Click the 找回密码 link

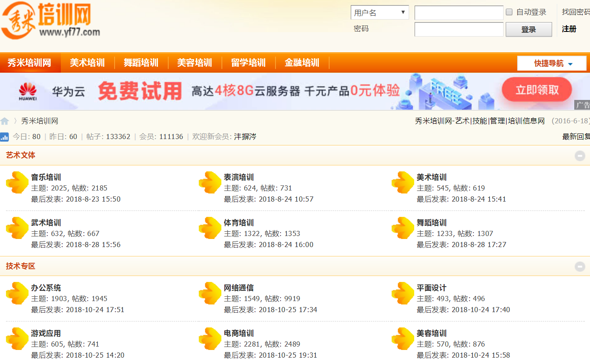tap(576, 12)
